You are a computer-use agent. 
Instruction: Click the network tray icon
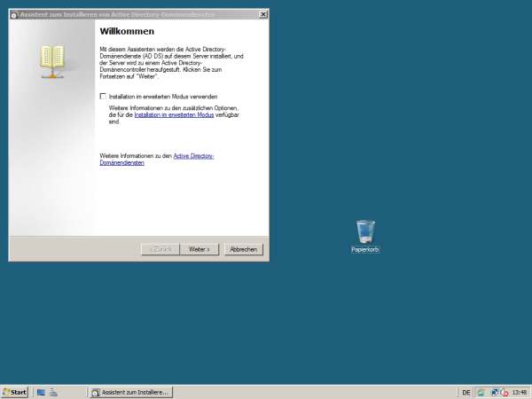pos(495,393)
